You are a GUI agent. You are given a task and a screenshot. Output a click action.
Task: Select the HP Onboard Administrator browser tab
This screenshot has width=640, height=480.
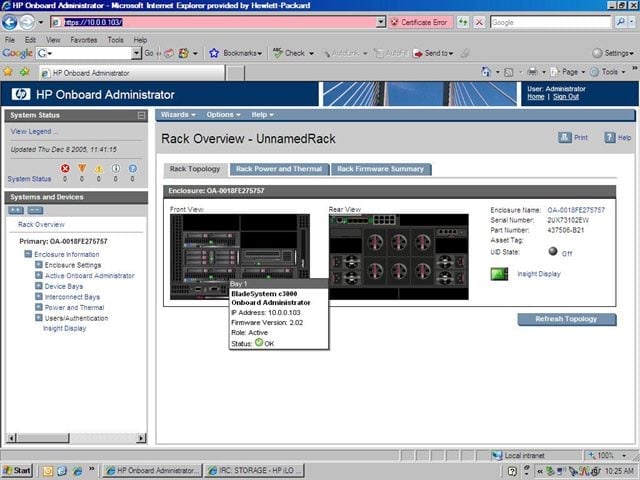(132, 73)
